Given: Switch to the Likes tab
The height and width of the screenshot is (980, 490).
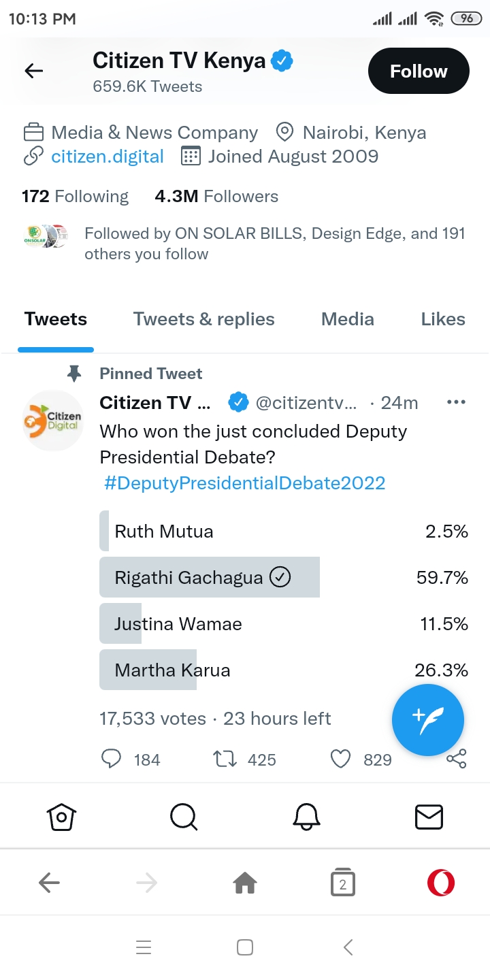Looking at the screenshot, I should pyautogui.click(x=443, y=319).
